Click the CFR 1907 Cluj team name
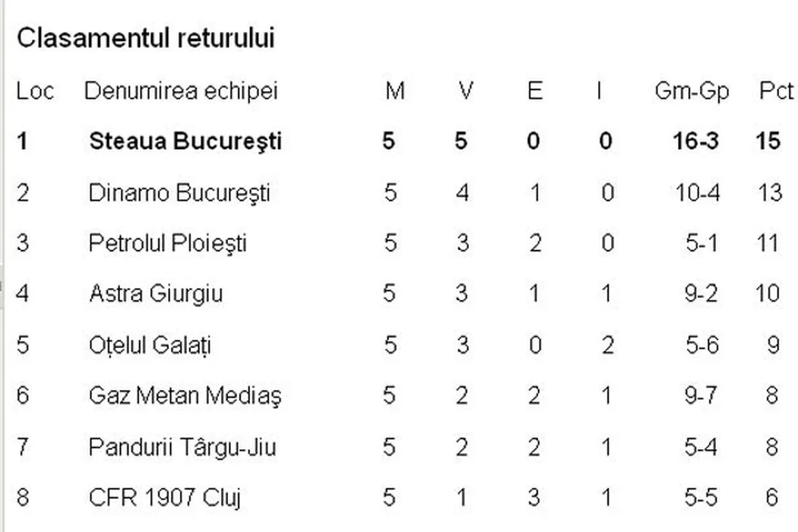Screen dimensions: 798x532 (x=165, y=498)
